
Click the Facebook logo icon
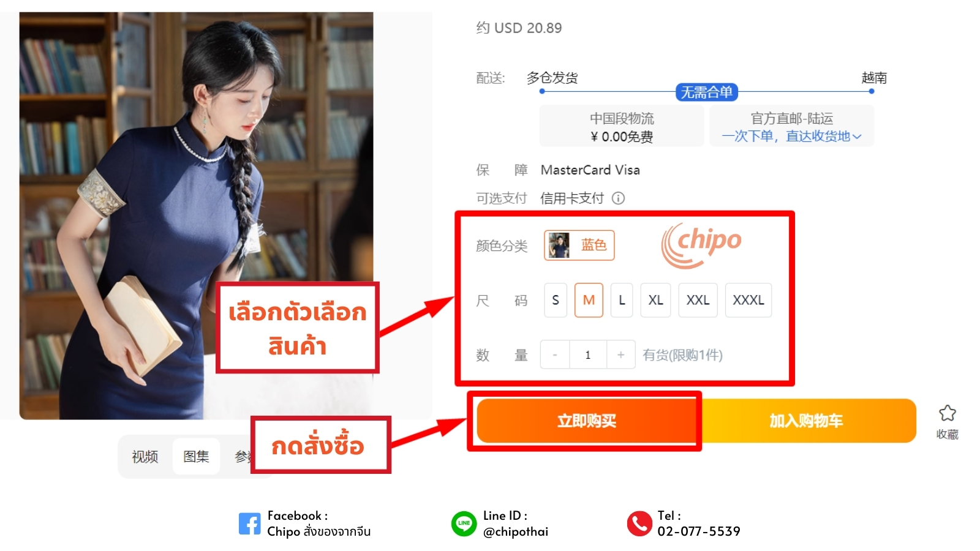point(249,523)
